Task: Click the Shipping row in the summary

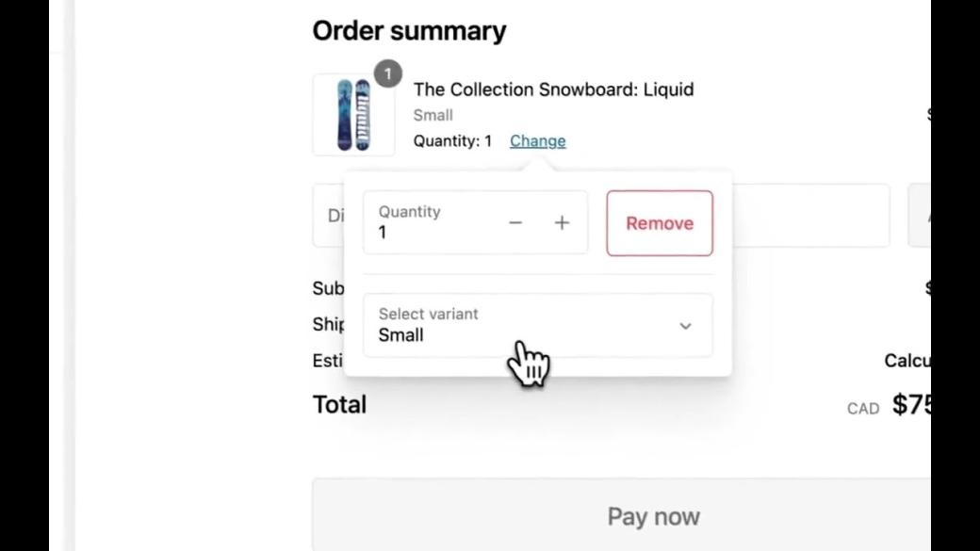Action: pyautogui.click(x=328, y=324)
